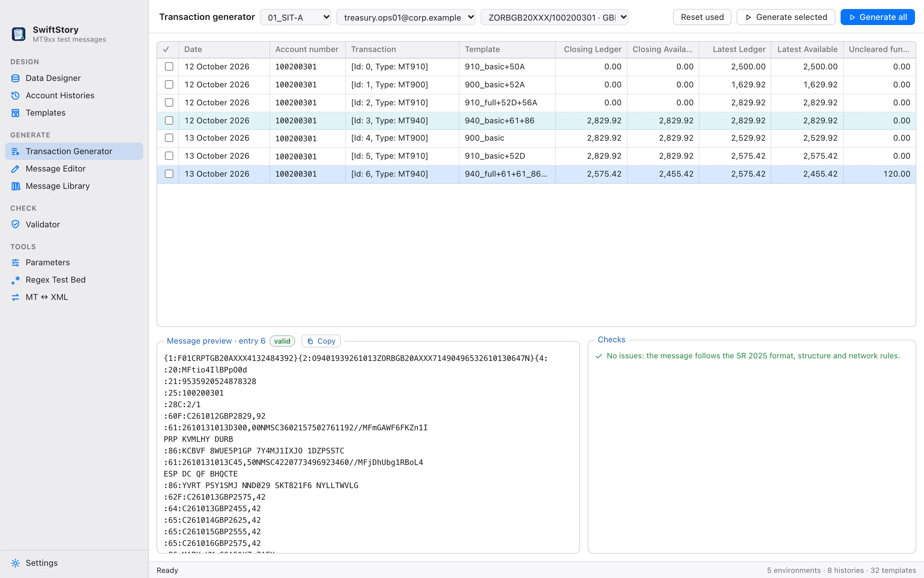Click the Settings gear icon
Viewport: 924px width, 578px height.
(x=15, y=563)
